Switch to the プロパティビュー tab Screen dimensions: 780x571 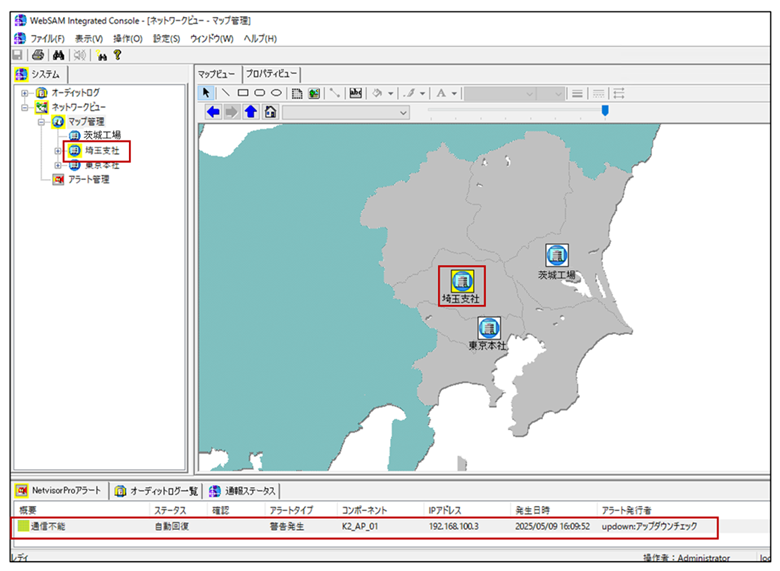pyautogui.click(x=271, y=74)
